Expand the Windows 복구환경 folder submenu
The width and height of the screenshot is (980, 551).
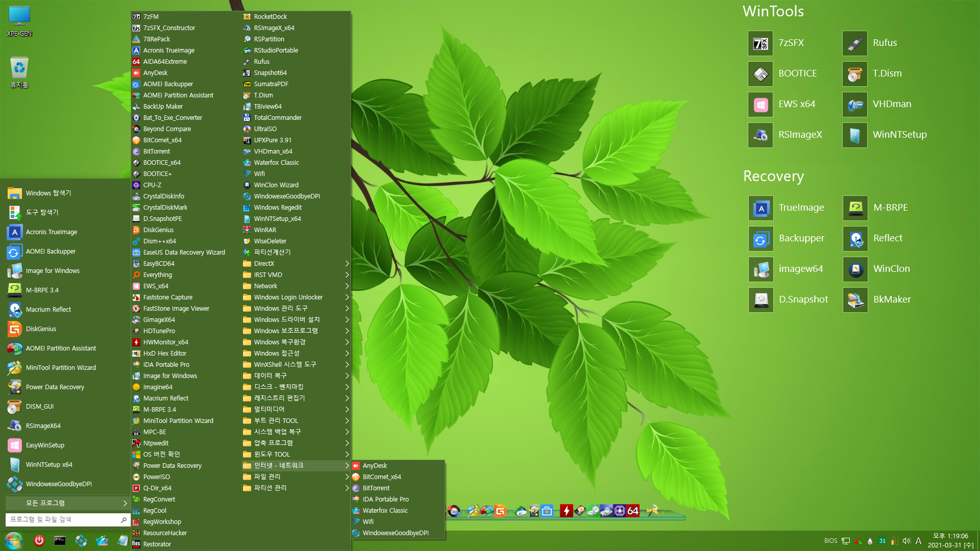296,342
